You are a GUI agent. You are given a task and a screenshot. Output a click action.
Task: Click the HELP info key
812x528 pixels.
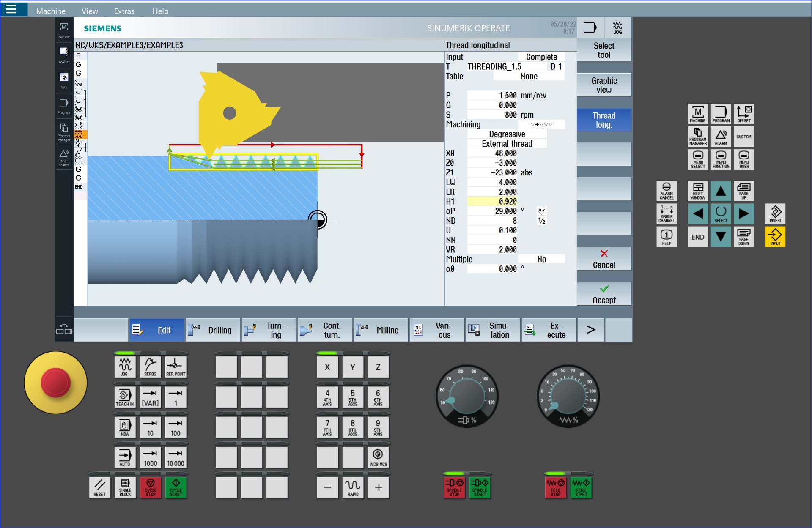point(667,237)
